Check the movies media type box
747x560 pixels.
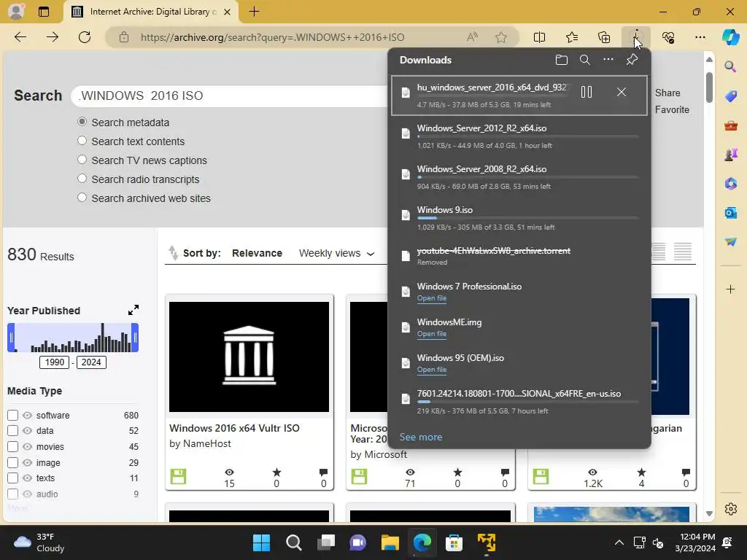click(x=13, y=447)
